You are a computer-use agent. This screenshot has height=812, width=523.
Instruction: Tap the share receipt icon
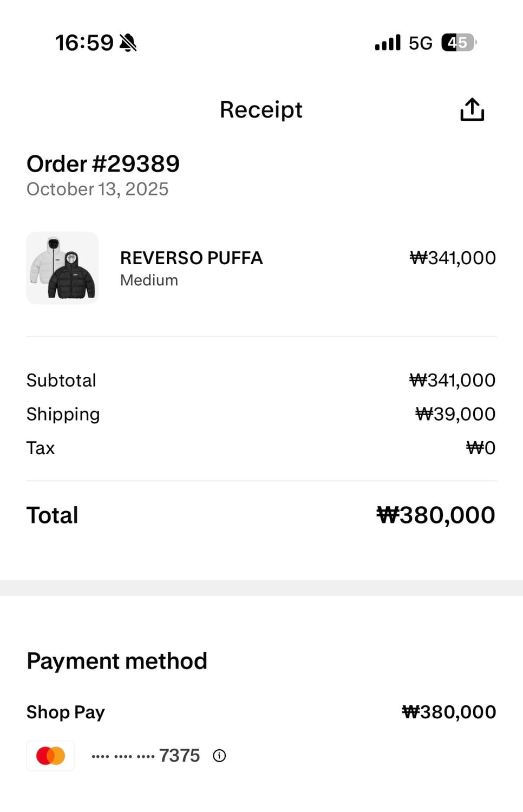click(x=472, y=110)
